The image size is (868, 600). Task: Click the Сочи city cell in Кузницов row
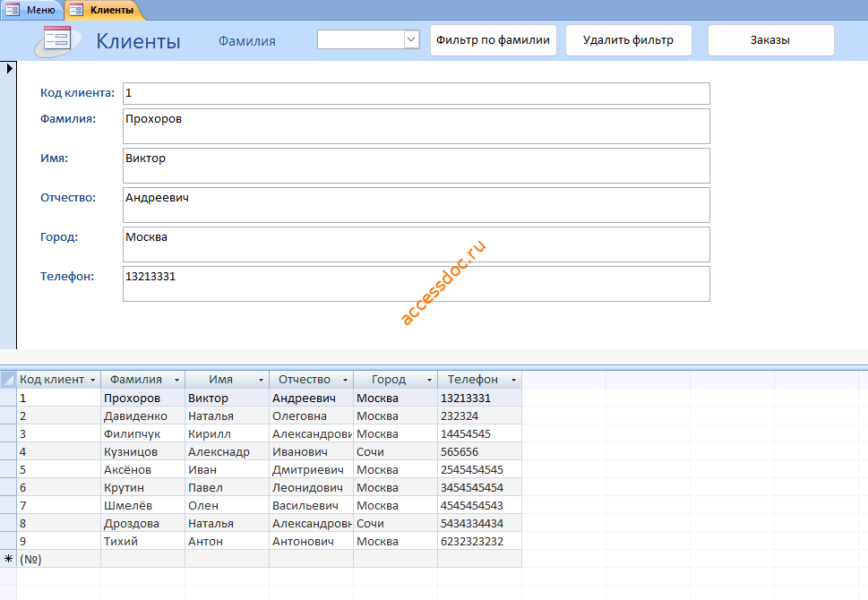pyautogui.click(x=395, y=451)
